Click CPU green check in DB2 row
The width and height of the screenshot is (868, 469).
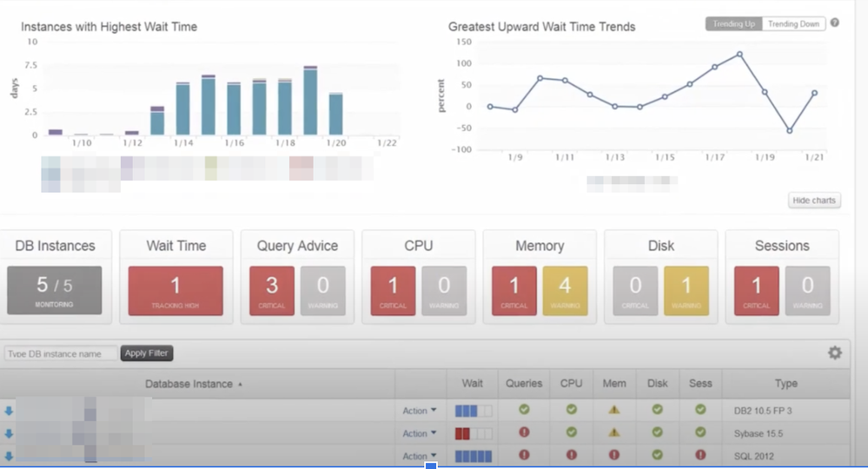point(572,409)
